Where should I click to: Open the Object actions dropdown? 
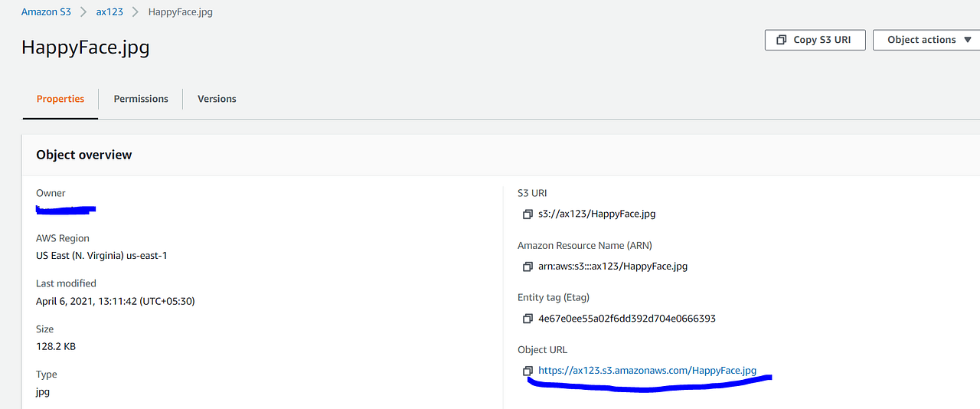929,40
